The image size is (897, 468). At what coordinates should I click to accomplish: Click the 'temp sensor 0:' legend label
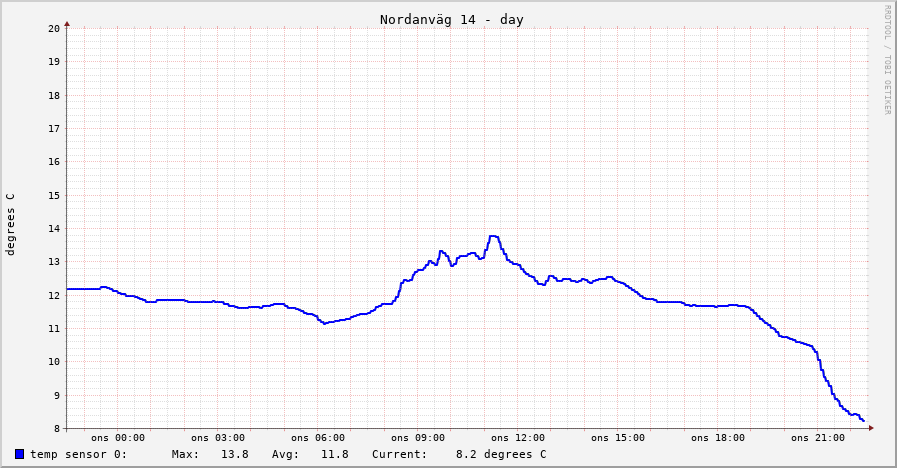click(78, 454)
